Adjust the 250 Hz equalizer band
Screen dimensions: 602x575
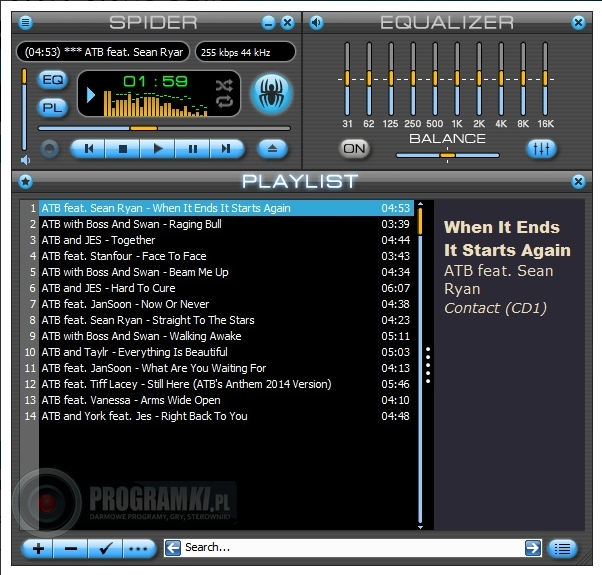[413, 79]
